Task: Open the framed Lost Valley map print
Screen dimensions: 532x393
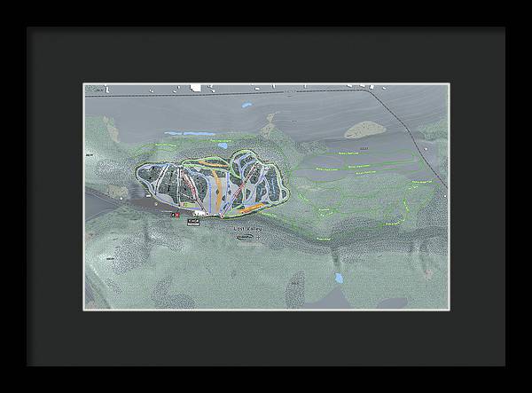Action: tap(266, 196)
